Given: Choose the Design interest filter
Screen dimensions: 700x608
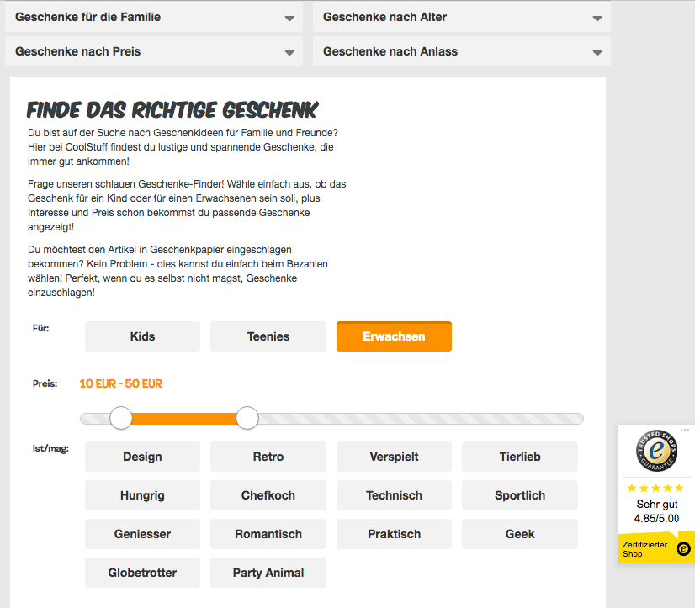Looking at the screenshot, I should (x=142, y=457).
